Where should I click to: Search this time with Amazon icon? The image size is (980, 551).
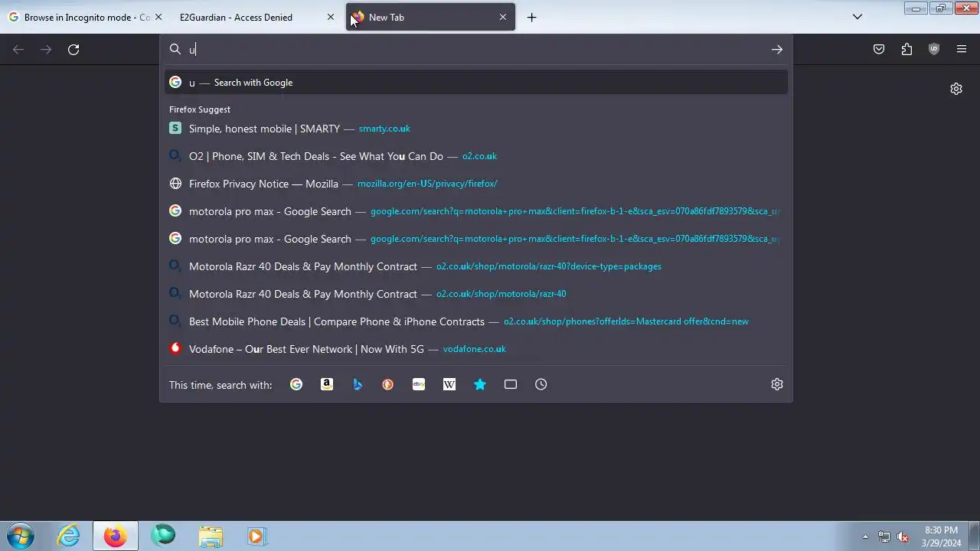coord(327,384)
